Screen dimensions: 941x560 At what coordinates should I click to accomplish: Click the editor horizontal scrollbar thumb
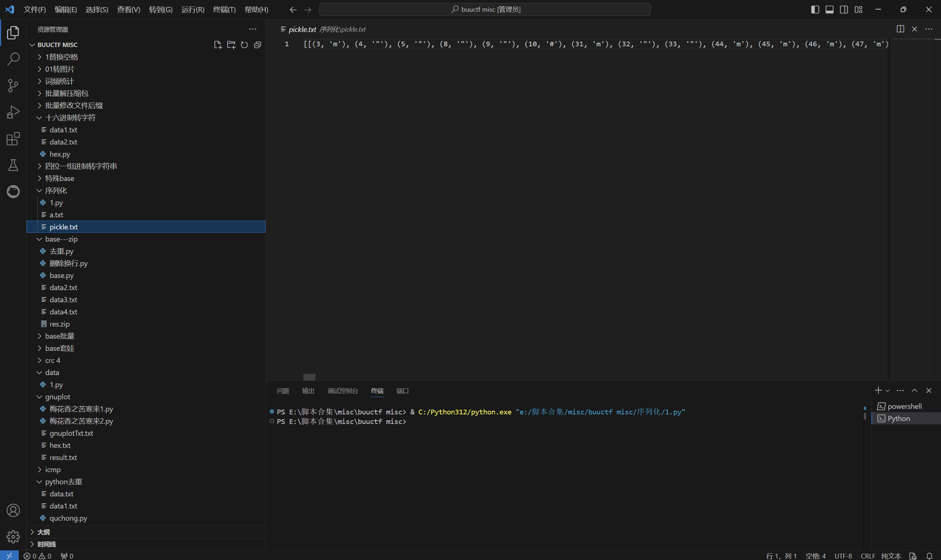click(309, 377)
